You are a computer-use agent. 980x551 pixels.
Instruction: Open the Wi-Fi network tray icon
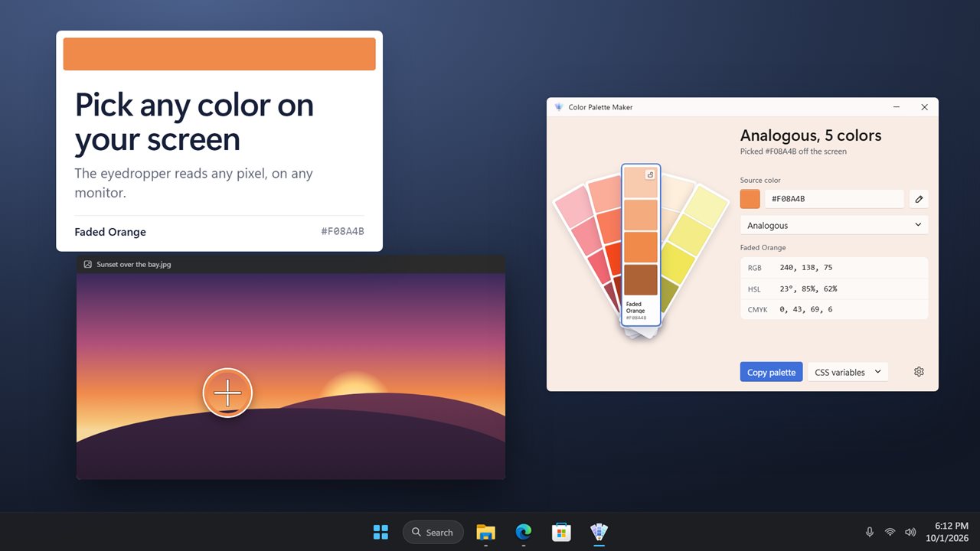click(890, 532)
